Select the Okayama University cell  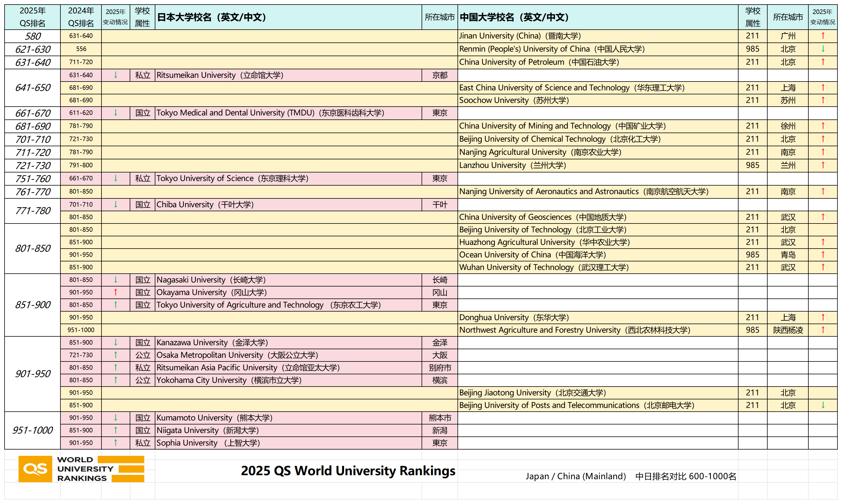tap(288, 292)
